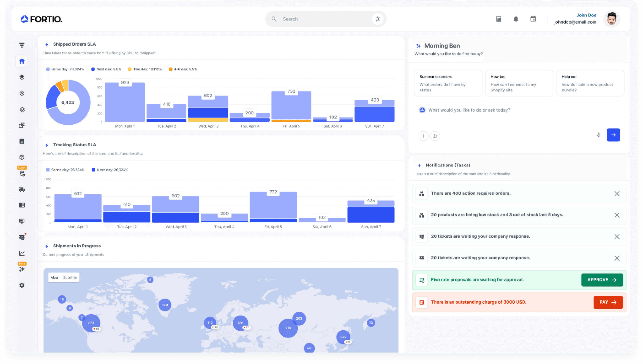Open the calendar icon in header
643x364 pixels.
click(x=533, y=19)
